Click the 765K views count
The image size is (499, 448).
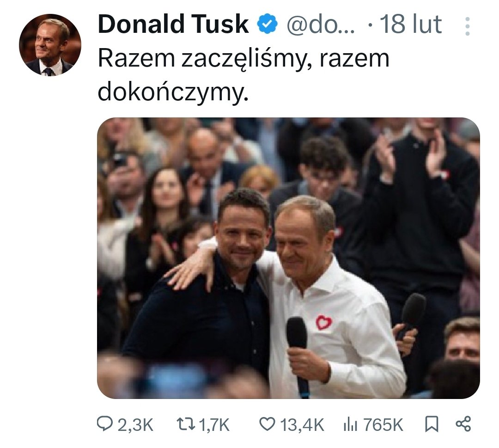coord(383,425)
